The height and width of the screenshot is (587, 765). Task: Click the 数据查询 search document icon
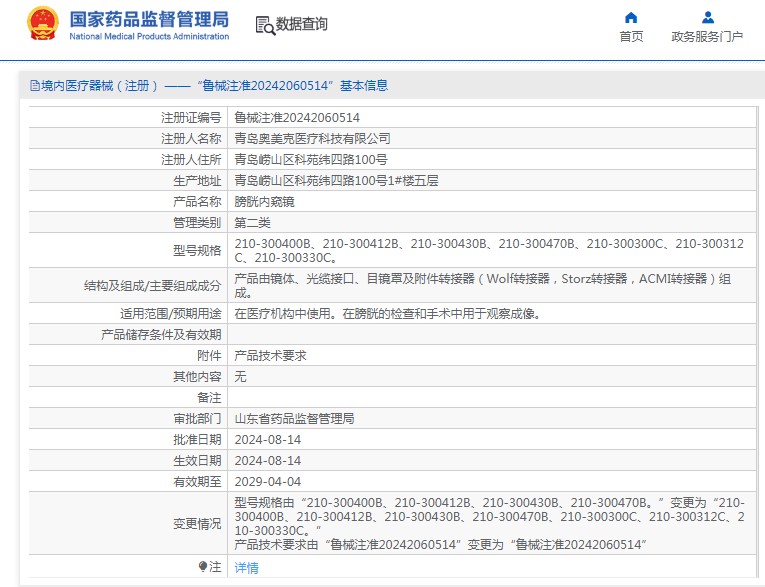point(265,25)
